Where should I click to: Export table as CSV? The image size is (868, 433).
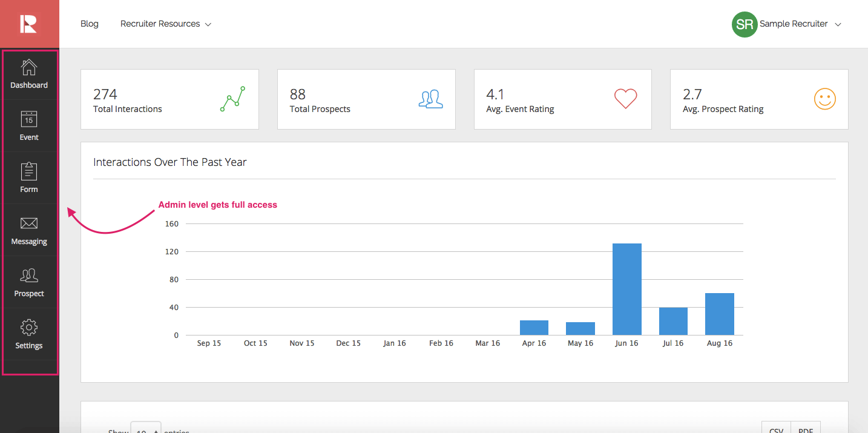point(776,428)
